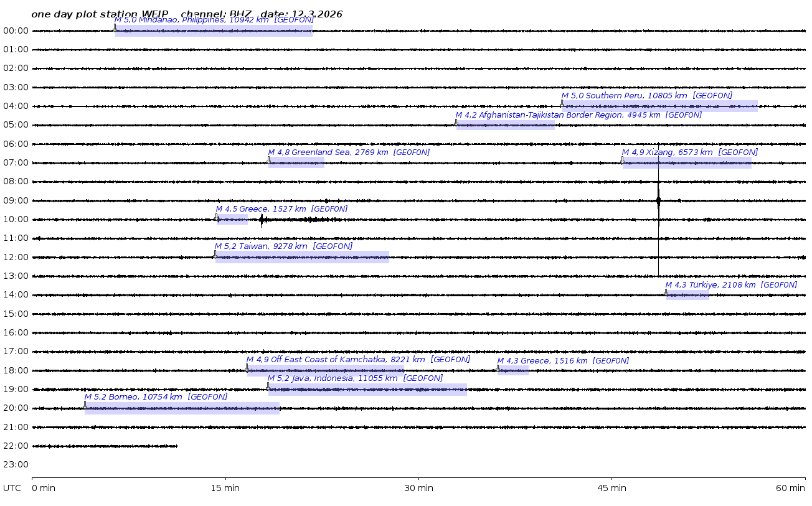Image resolution: width=812 pixels, height=506 pixels.
Task: Open the M 4,9 Xizang event link
Action: (689, 152)
